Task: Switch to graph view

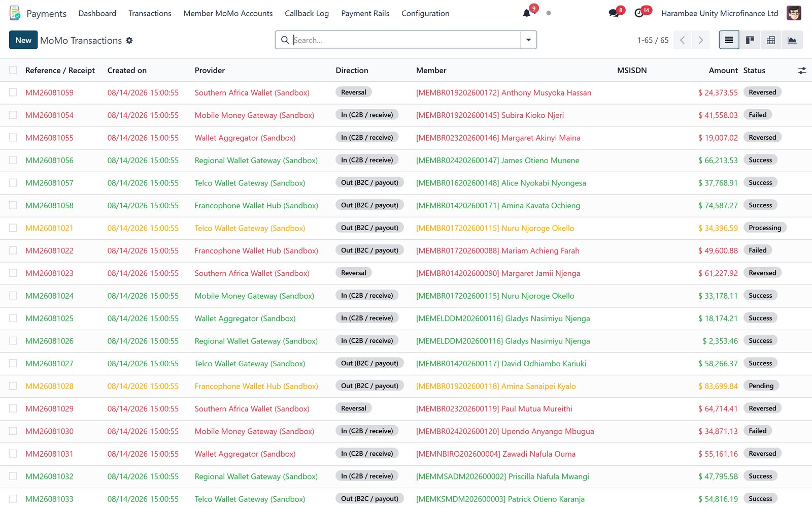Action: pos(792,40)
